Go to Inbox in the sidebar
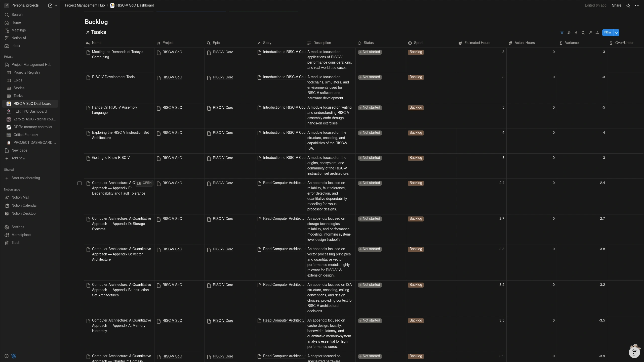 [16, 46]
